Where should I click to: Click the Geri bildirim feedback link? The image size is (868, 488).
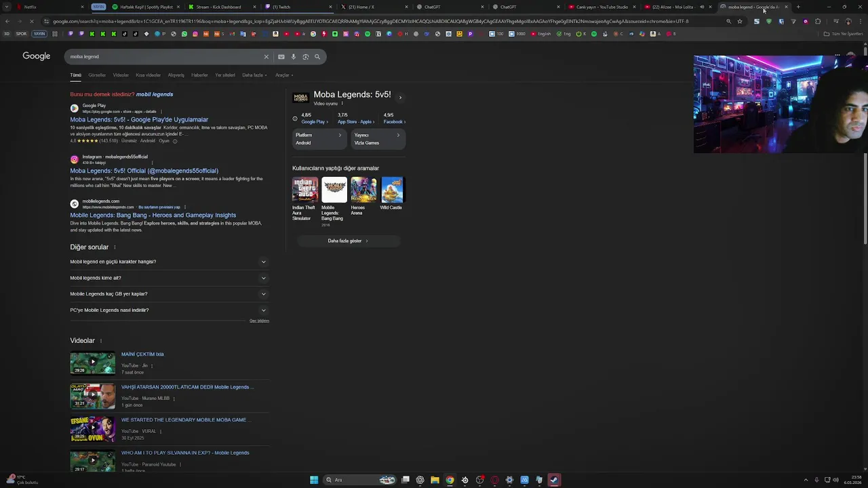259,321
